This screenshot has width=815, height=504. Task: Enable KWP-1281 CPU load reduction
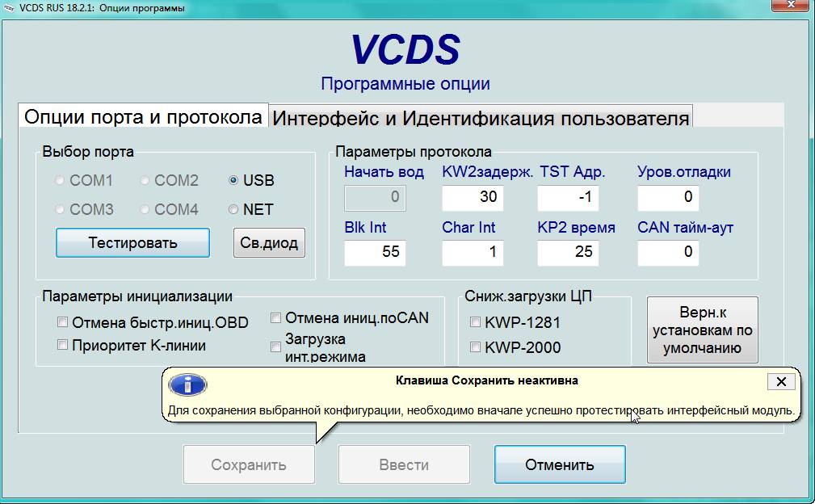(x=475, y=322)
